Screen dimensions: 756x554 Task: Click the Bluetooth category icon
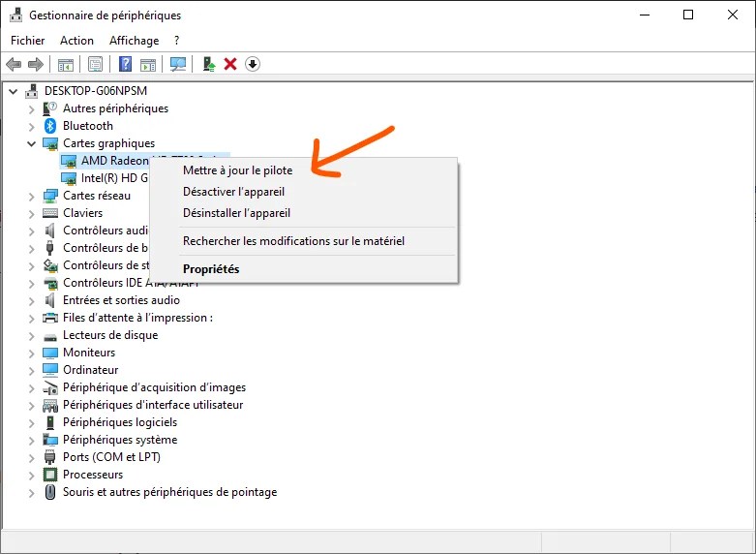[50, 126]
